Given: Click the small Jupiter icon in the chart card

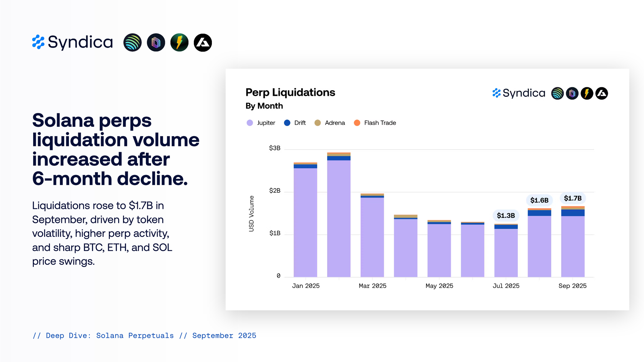Looking at the screenshot, I should (557, 93).
